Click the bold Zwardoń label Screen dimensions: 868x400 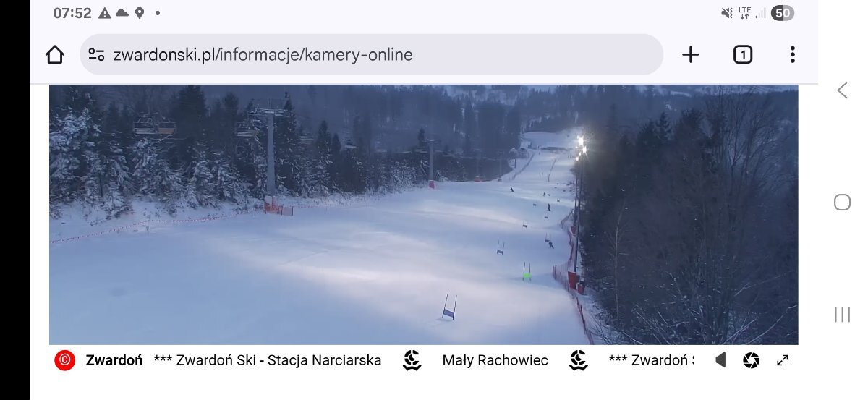(114, 360)
